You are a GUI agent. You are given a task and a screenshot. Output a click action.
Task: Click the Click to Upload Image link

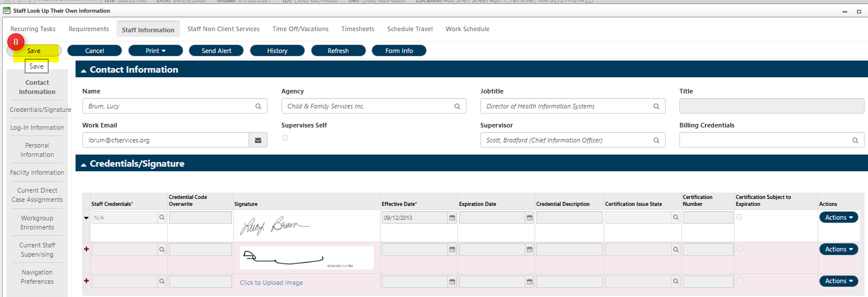[x=272, y=283]
